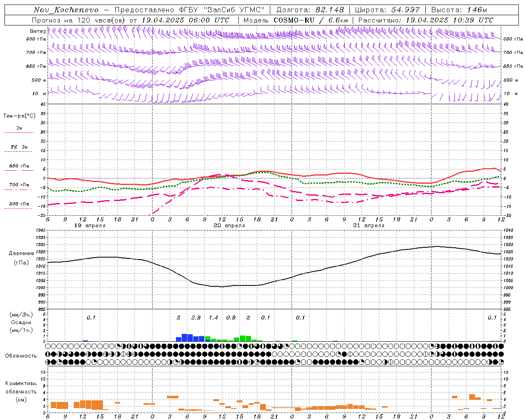Viewport: 525px width, 420px height.
Task: Click the Давление pressure panel label
Action: point(21,253)
